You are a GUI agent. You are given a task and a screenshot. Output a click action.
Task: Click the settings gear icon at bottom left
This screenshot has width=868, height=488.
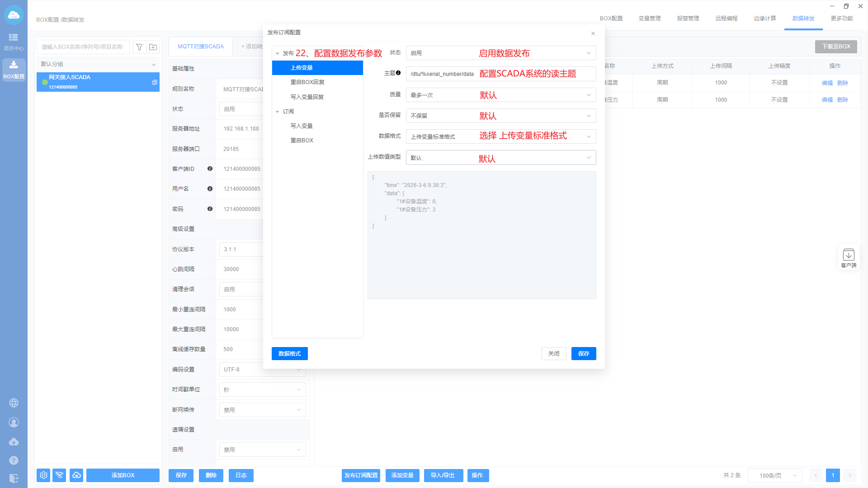click(x=43, y=475)
